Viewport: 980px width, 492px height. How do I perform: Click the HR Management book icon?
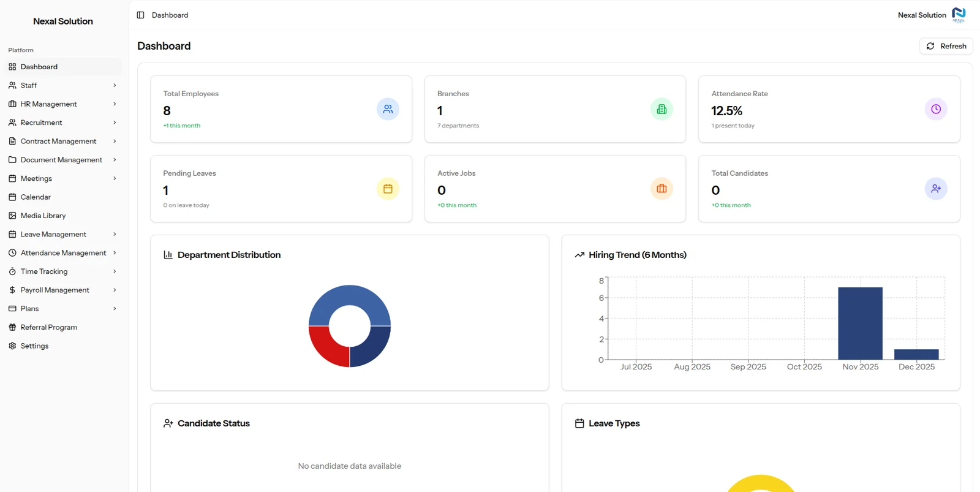click(x=12, y=104)
